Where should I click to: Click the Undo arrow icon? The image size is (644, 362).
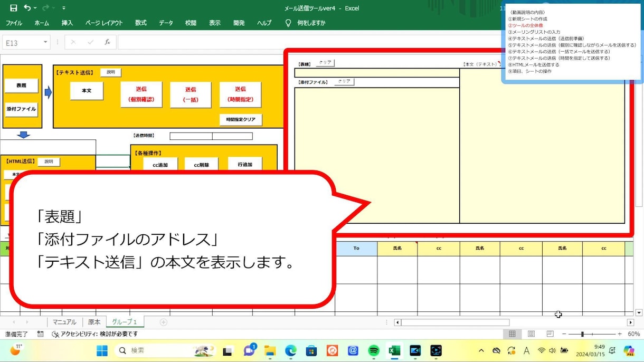click(27, 8)
